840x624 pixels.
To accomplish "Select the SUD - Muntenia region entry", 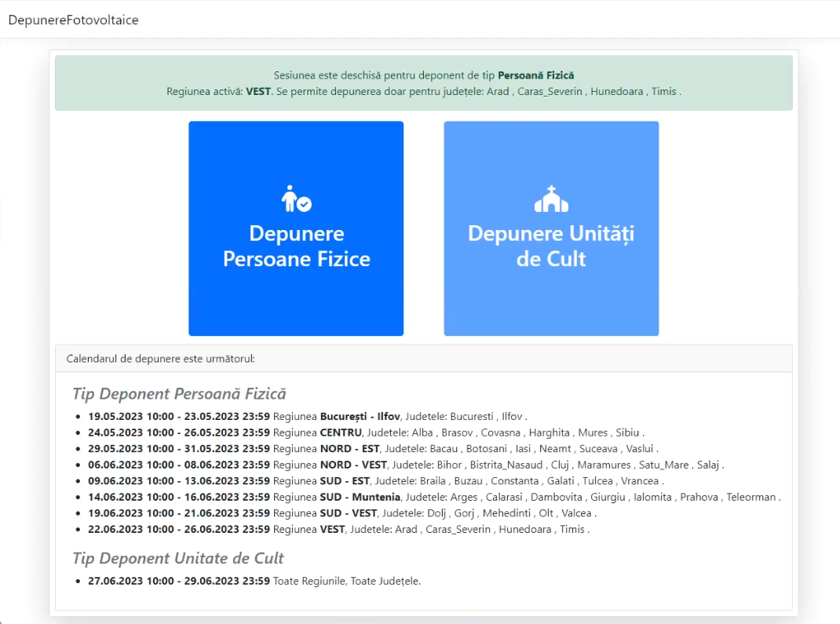I will tap(433, 497).
